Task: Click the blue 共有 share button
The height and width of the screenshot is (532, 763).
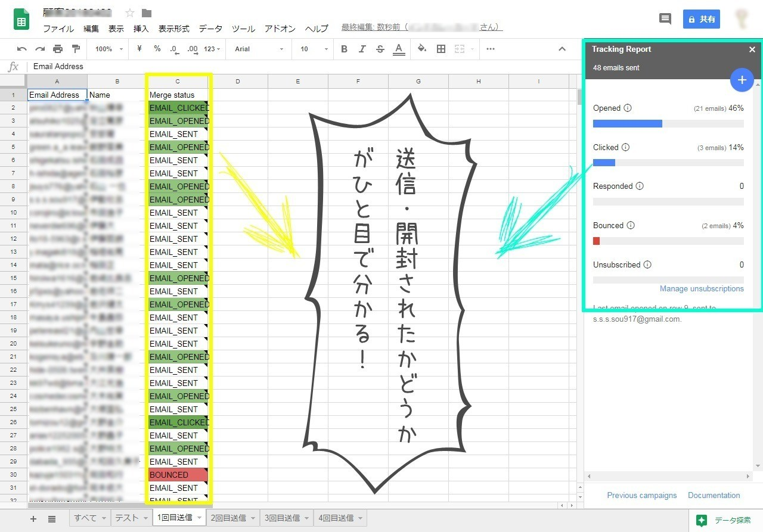Action: point(702,19)
